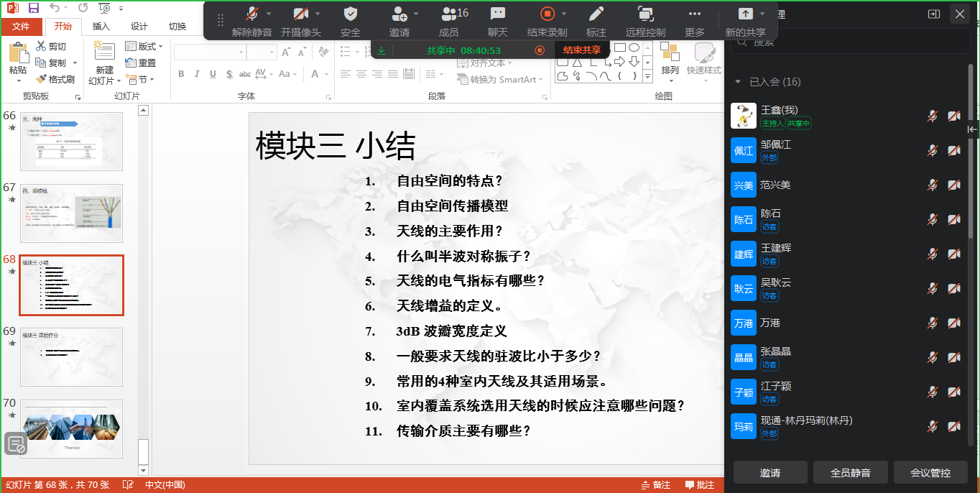Switch to the 设计 ribbon tab
The width and height of the screenshot is (980, 493).
[139, 27]
